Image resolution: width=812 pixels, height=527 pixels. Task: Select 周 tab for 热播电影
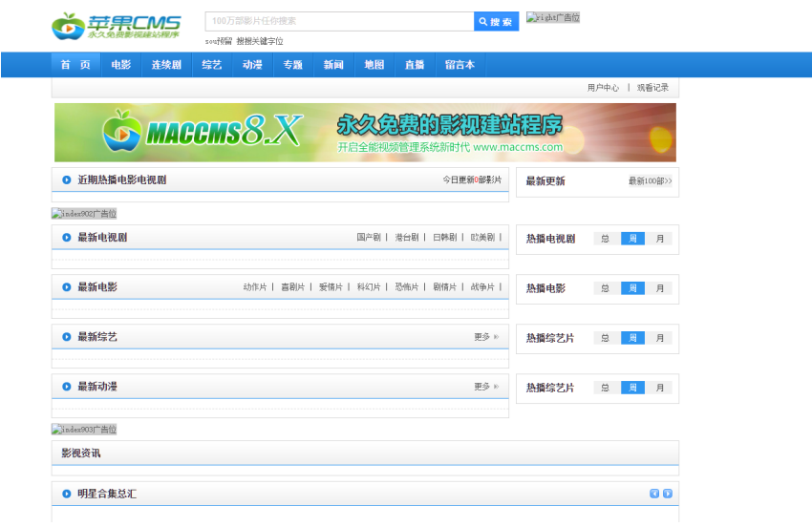click(x=632, y=288)
